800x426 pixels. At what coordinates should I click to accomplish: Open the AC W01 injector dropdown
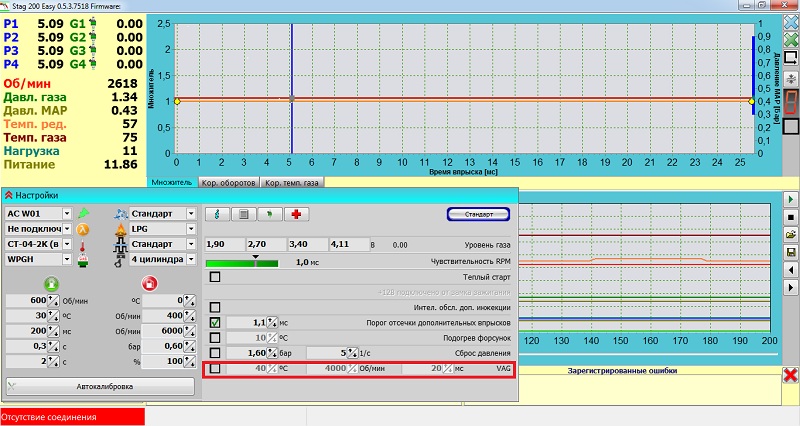pyautogui.click(x=66, y=214)
